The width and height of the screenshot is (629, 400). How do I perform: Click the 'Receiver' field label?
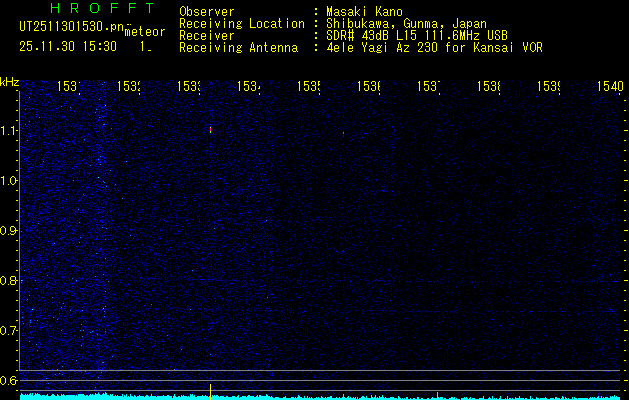(207, 36)
